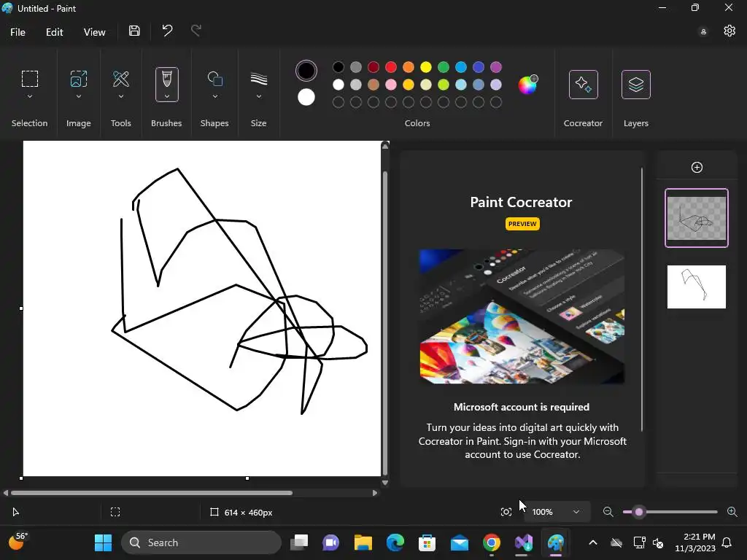Expand the Brushes dropdown arrow
Image resolution: width=747 pixels, height=560 pixels.
167,96
